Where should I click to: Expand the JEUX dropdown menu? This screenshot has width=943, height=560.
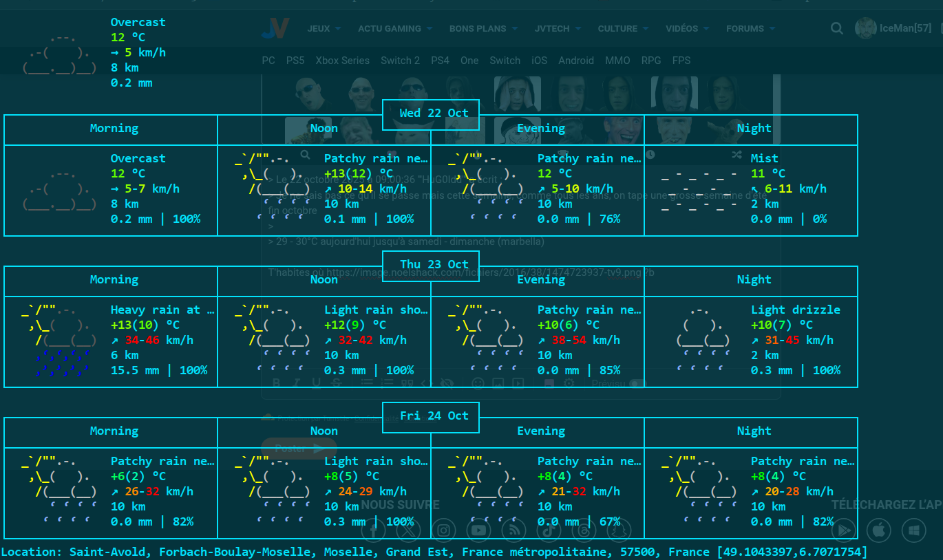point(324,29)
